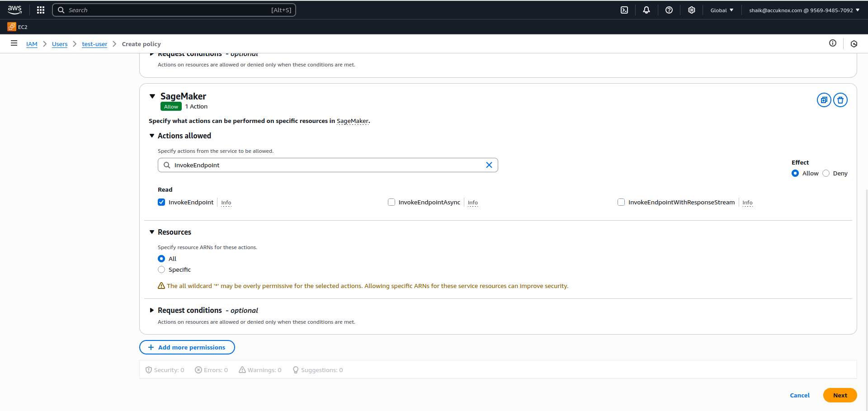Viewport: 868px width, 411px height.
Task: Open the notifications bell
Action: [646, 10]
